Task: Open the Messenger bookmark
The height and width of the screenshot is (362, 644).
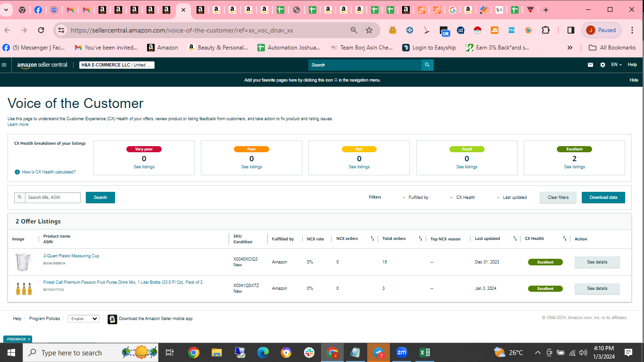Action: tap(34, 48)
